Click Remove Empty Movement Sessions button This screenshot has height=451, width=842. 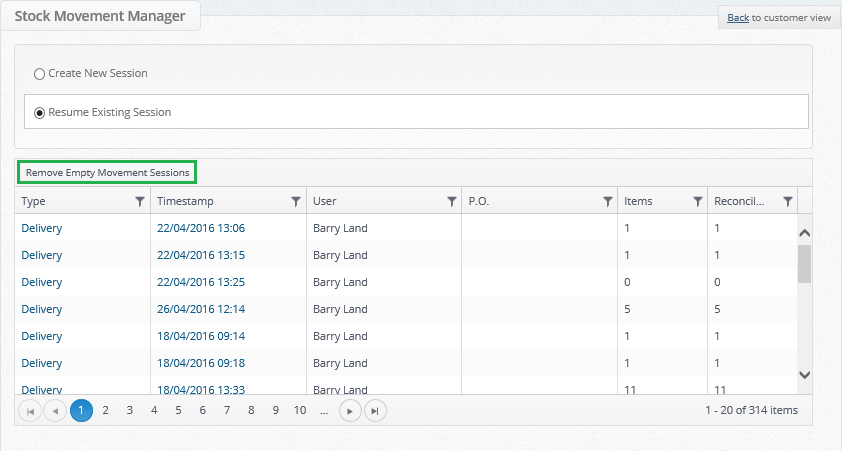pyautogui.click(x=107, y=172)
